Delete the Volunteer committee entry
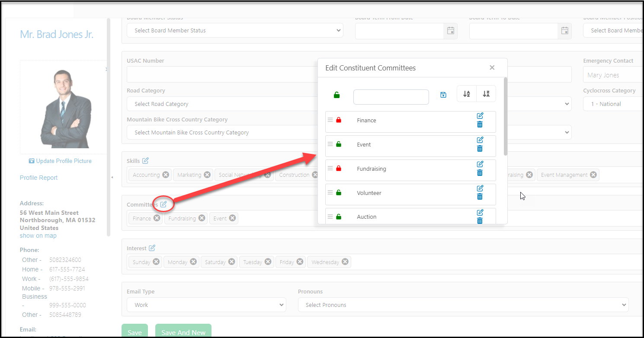Image resolution: width=644 pixels, height=338 pixels. pyautogui.click(x=480, y=197)
